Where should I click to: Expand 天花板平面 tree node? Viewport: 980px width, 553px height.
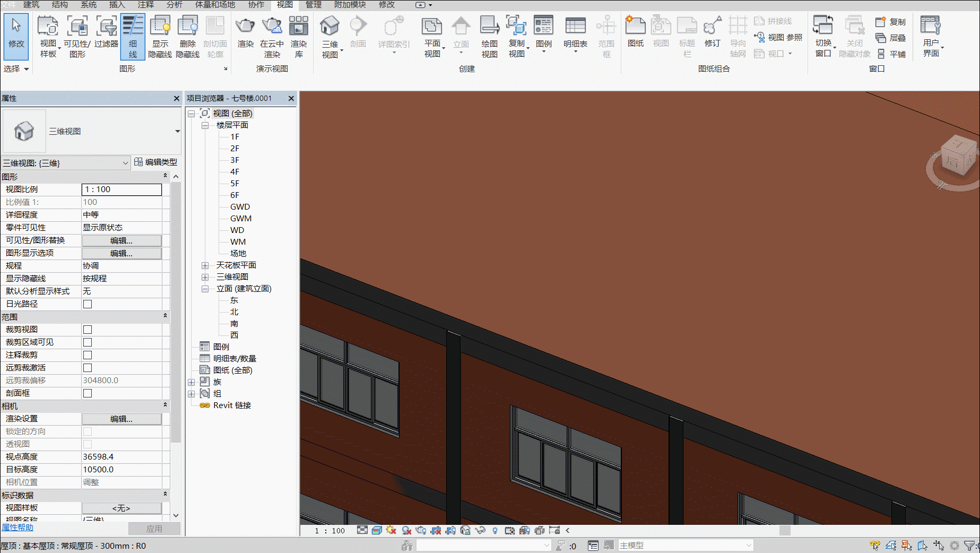pos(205,265)
